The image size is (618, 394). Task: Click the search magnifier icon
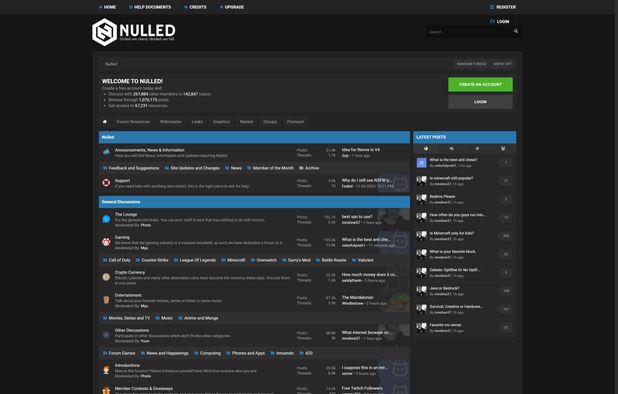point(516,31)
